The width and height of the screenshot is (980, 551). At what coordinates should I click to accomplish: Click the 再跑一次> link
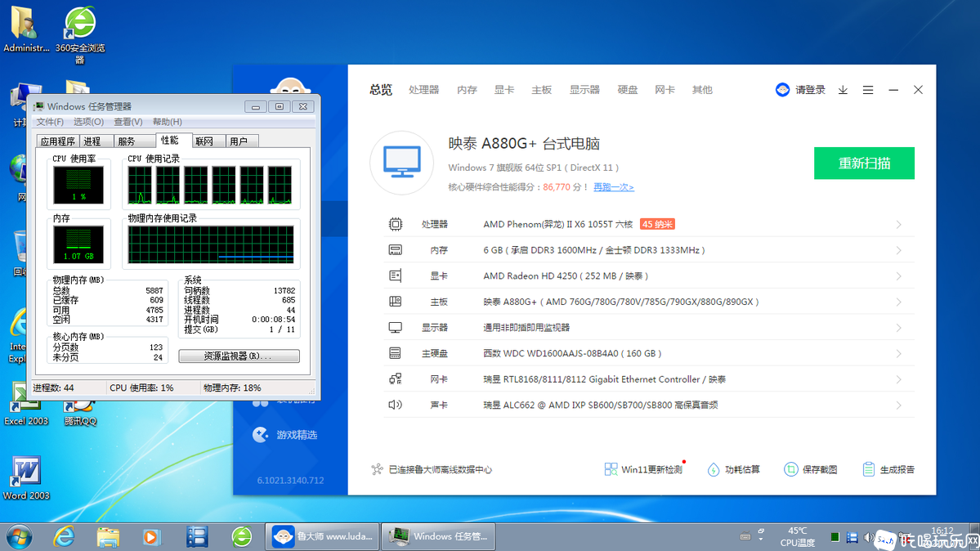click(x=614, y=187)
